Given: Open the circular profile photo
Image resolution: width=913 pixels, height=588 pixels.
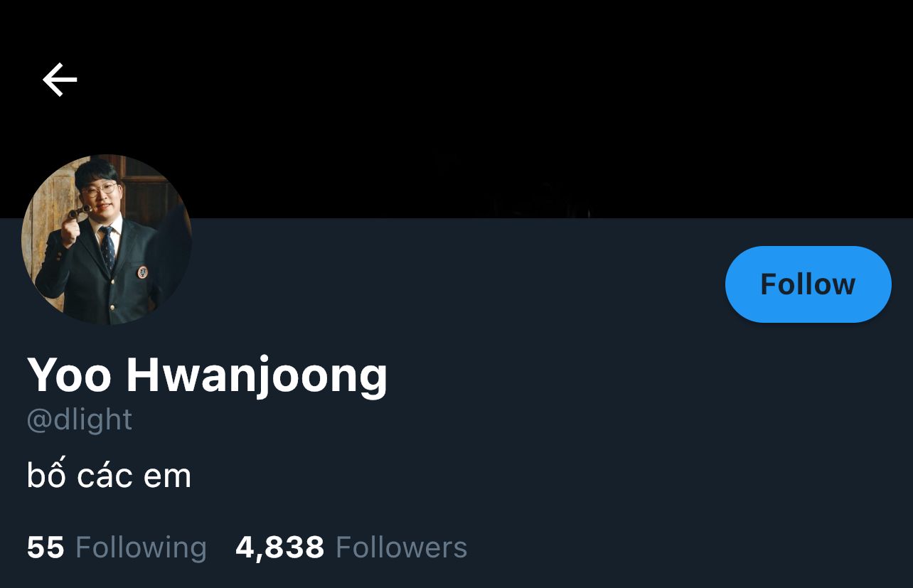Looking at the screenshot, I should pos(107,240).
